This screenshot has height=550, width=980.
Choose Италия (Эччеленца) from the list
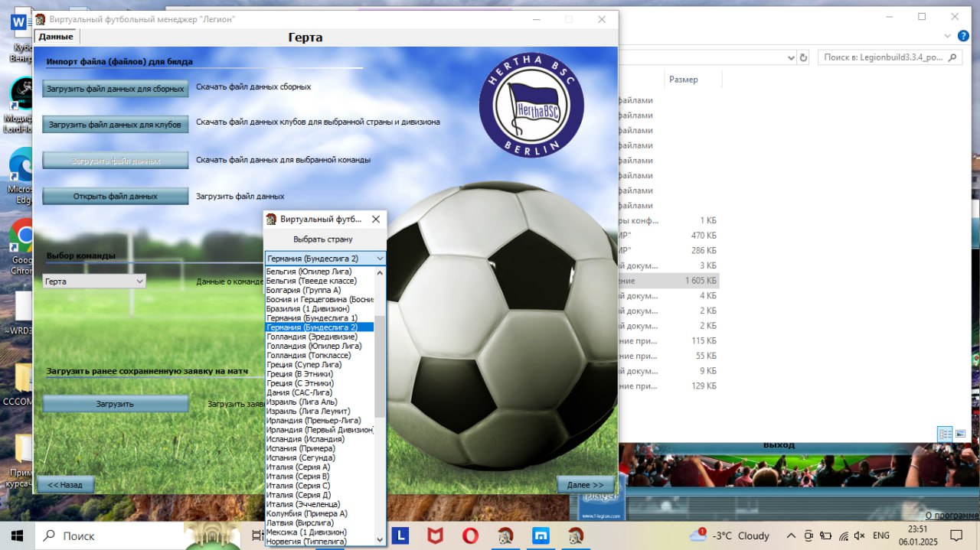coord(319,504)
